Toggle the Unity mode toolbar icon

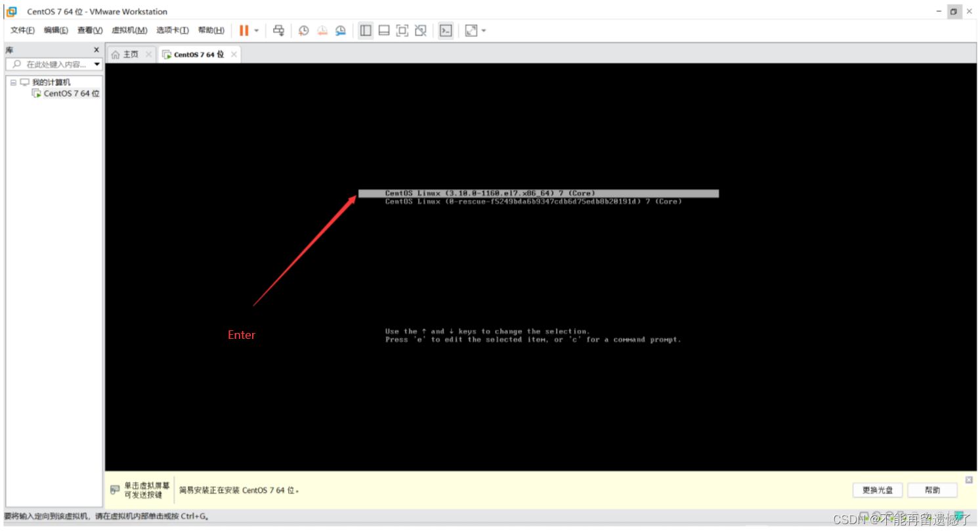click(x=421, y=30)
